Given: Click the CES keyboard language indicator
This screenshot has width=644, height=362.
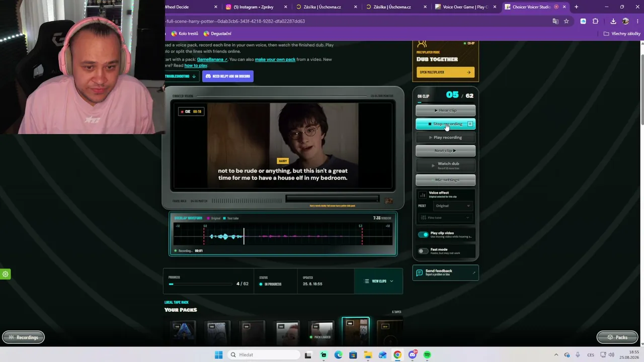Looking at the screenshot, I should pyautogui.click(x=591, y=355).
